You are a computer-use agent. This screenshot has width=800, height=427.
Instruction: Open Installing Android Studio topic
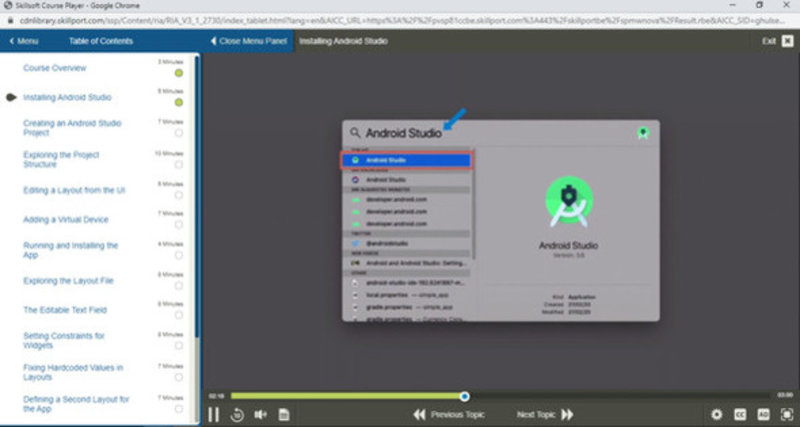[x=67, y=97]
